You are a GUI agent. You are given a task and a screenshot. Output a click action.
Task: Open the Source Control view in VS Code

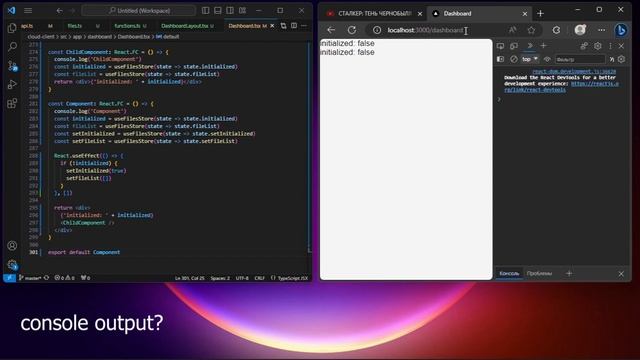click(x=12, y=65)
